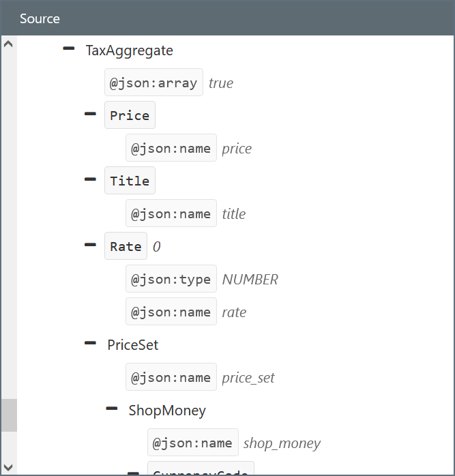Select the TaxAggregate tree item
This screenshot has width=455, height=476.
[129, 50]
